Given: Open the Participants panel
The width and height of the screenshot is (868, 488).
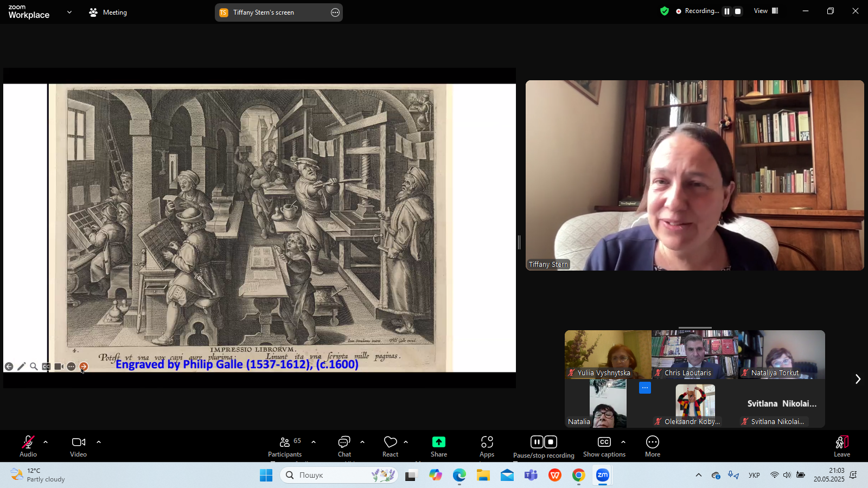Looking at the screenshot, I should [x=285, y=446].
